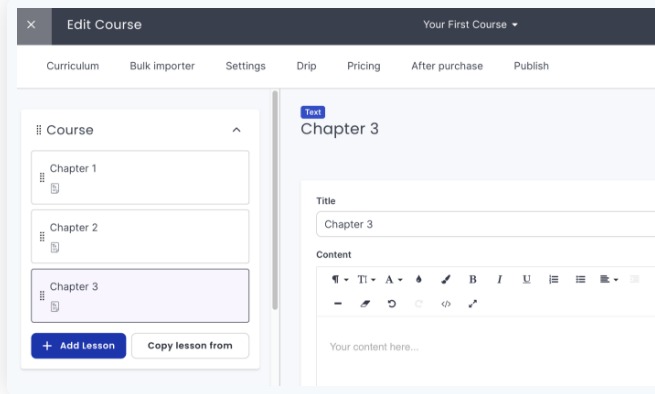Insert a horizontal line in the content
The width and height of the screenshot is (655, 394).
pyautogui.click(x=338, y=304)
